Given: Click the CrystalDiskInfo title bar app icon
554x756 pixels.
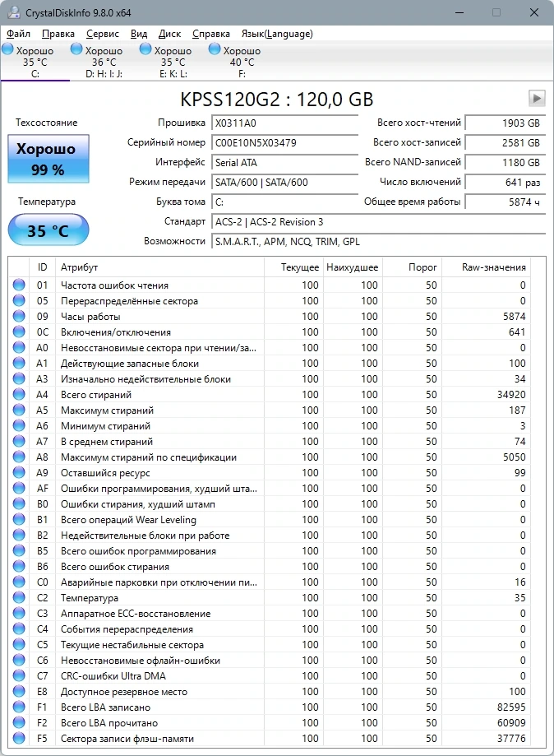Looking at the screenshot, I should click(x=13, y=12).
